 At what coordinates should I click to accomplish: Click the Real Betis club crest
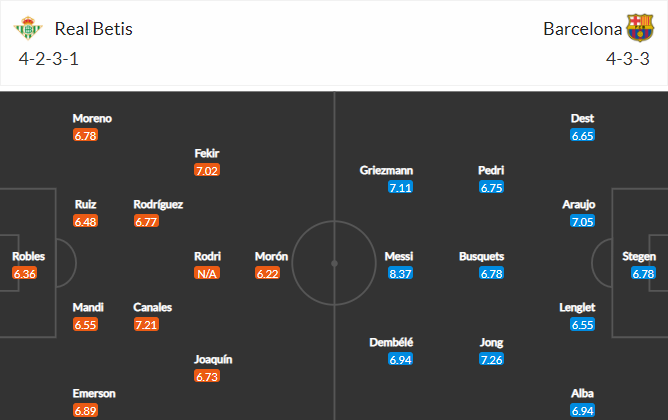pos(28,28)
